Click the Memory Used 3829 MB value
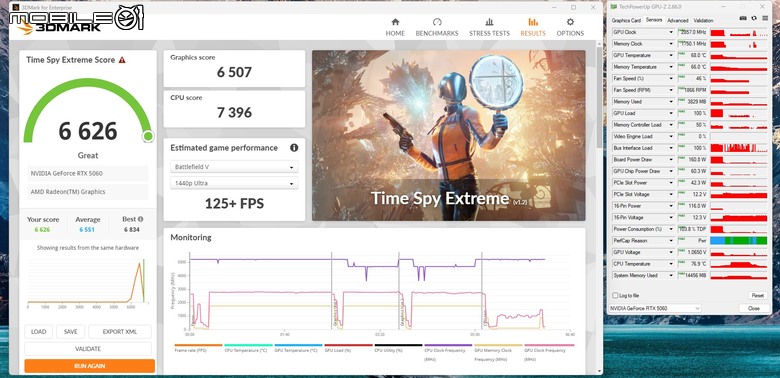This screenshot has height=378, width=780. pos(693,101)
